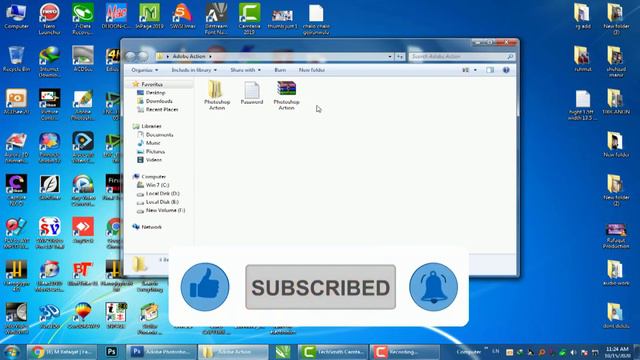Viewport: 640px width, 360px height.
Task: Select the Documents library
Action: [x=159, y=135]
